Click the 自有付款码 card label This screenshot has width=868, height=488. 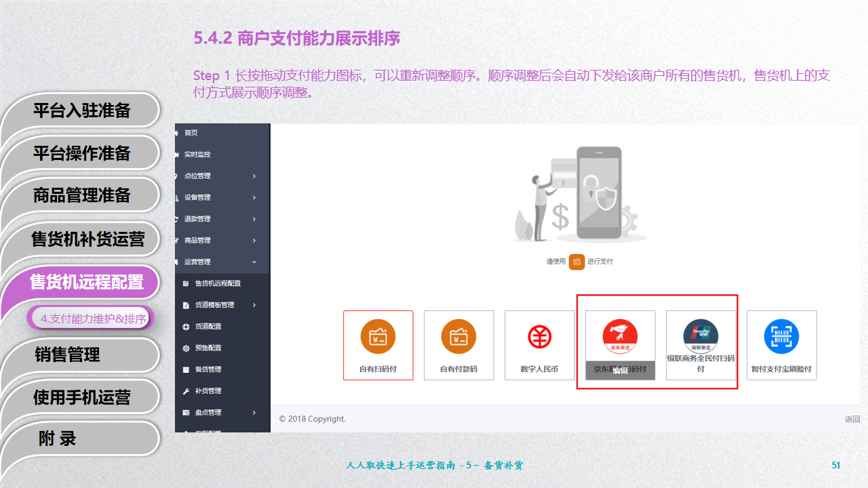coord(459,369)
